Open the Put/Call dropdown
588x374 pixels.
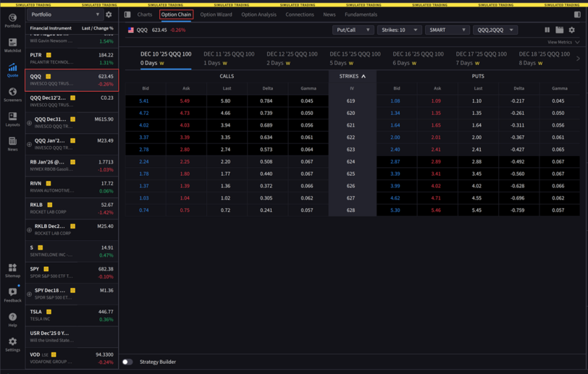pos(353,30)
